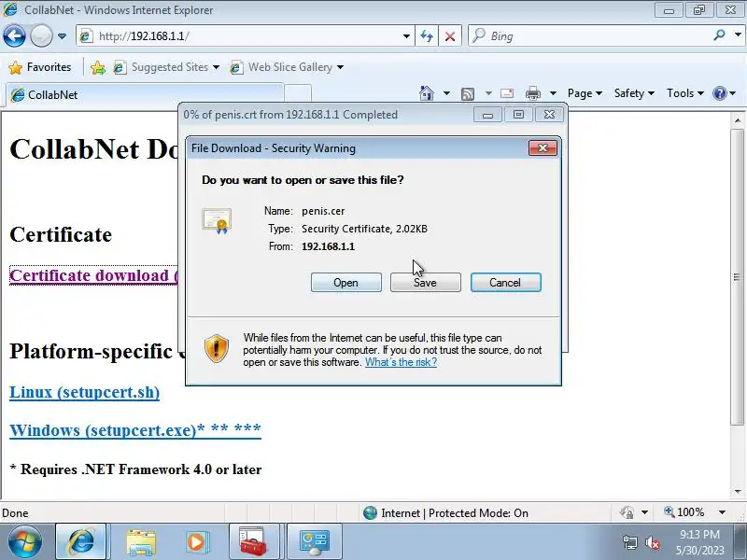Viewport: 747px width, 560px height.
Task: Close the Security Warning dialog
Action: tap(543, 148)
